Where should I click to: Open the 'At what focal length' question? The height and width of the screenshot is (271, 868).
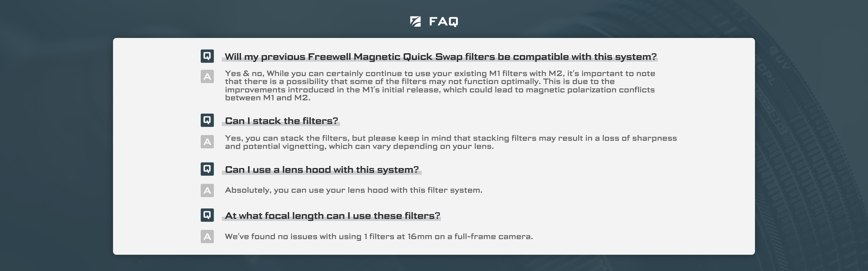333,216
